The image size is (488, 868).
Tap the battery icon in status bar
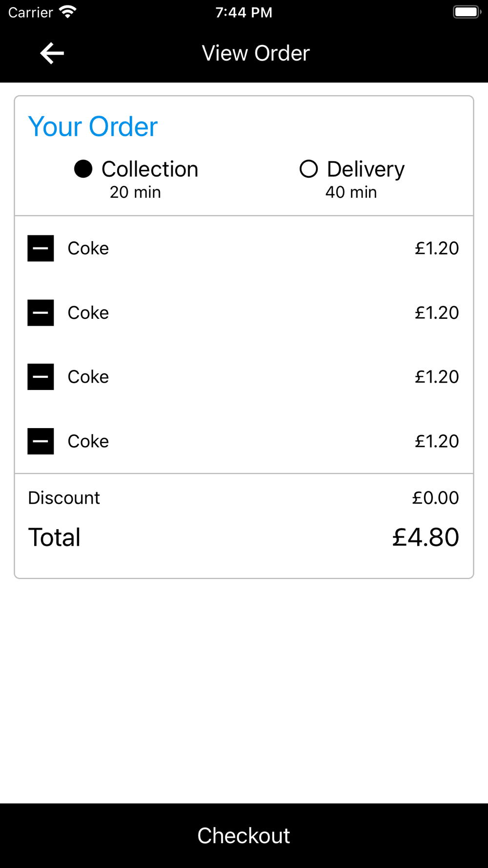coord(467,12)
